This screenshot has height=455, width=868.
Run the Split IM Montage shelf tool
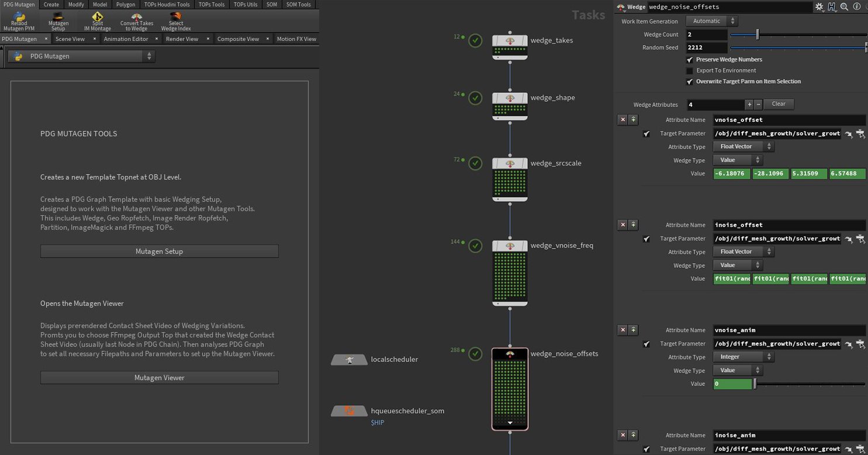(x=97, y=21)
